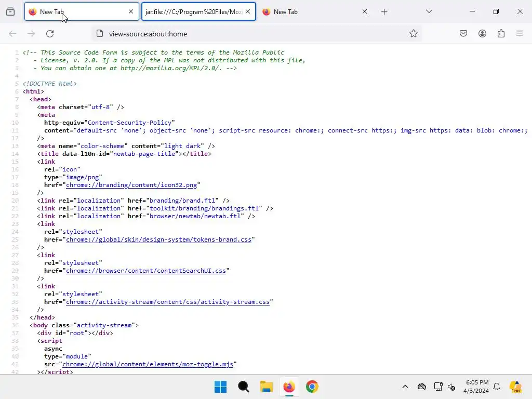Open the contentSearchUI.css link
Viewport: 532px width, 399px height.
point(146,271)
